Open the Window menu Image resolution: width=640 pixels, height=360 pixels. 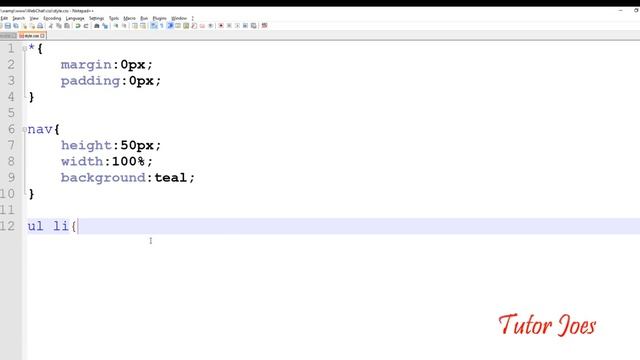coord(179,18)
